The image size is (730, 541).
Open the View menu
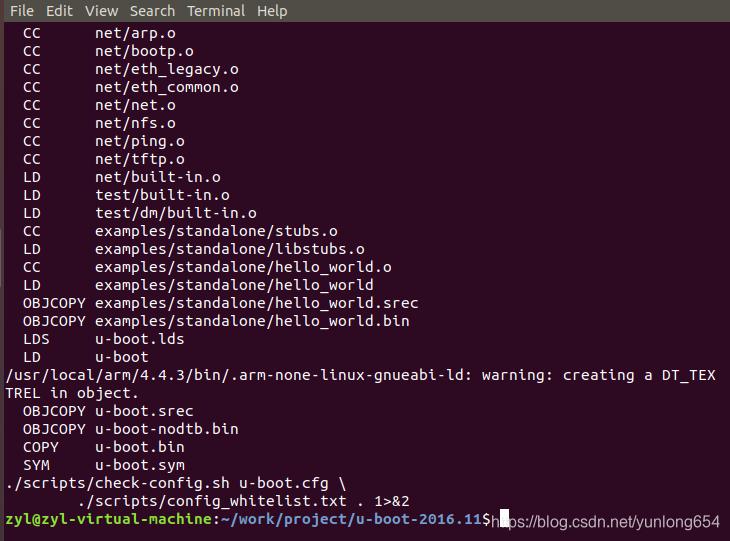click(x=101, y=11)
